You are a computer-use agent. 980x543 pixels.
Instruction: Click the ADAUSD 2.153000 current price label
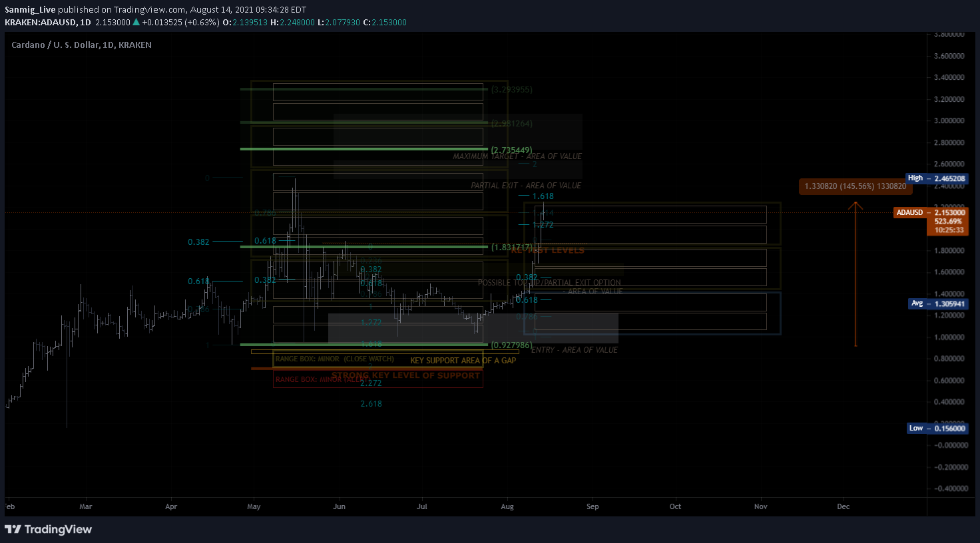(931, 212)
